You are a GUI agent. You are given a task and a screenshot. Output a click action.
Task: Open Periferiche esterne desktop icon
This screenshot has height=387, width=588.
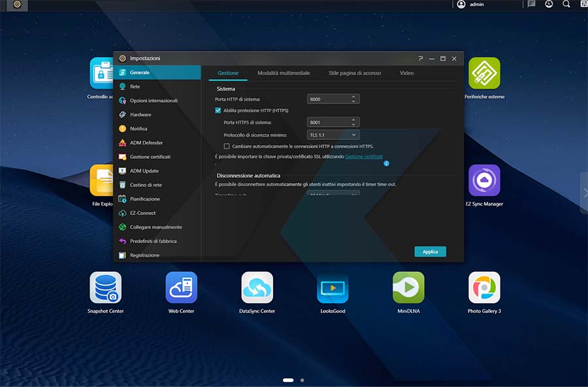(x=484, y=73)
